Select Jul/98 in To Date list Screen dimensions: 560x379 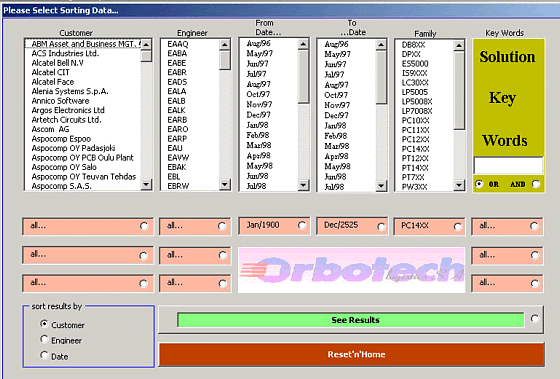pos(334,187)
